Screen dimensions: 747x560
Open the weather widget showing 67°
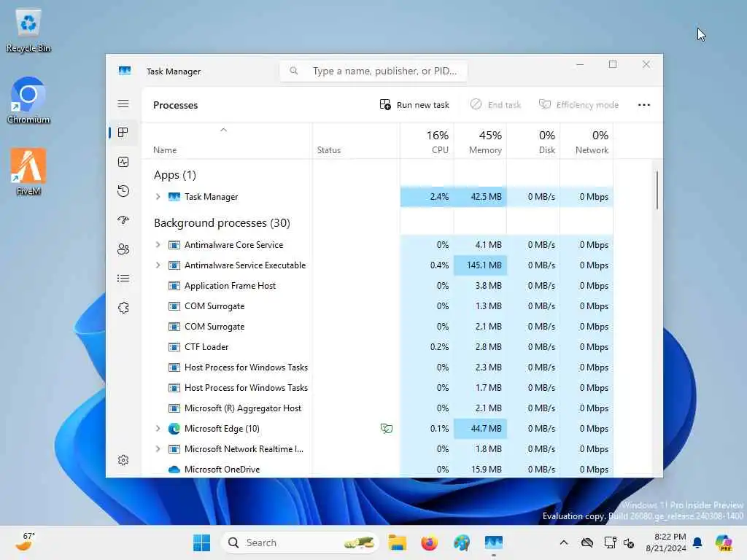26,542
